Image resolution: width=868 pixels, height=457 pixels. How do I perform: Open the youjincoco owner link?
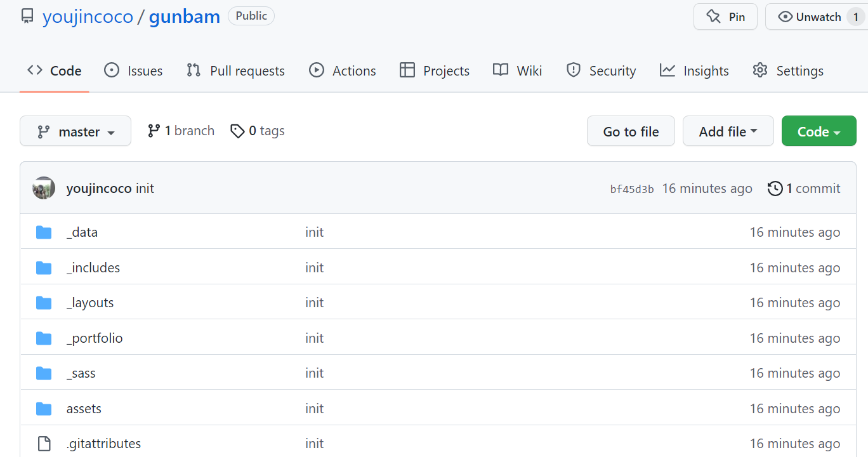88,16
